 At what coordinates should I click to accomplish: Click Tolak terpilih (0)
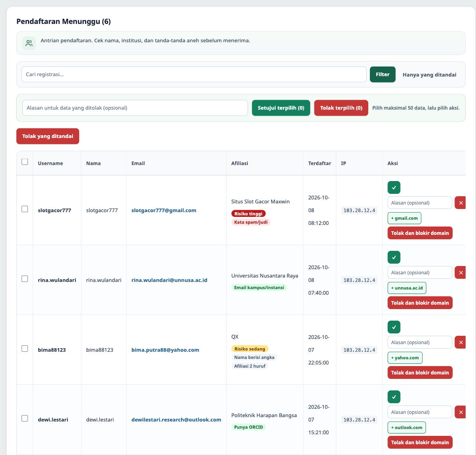pyautogui.click(x=341, y=108)
